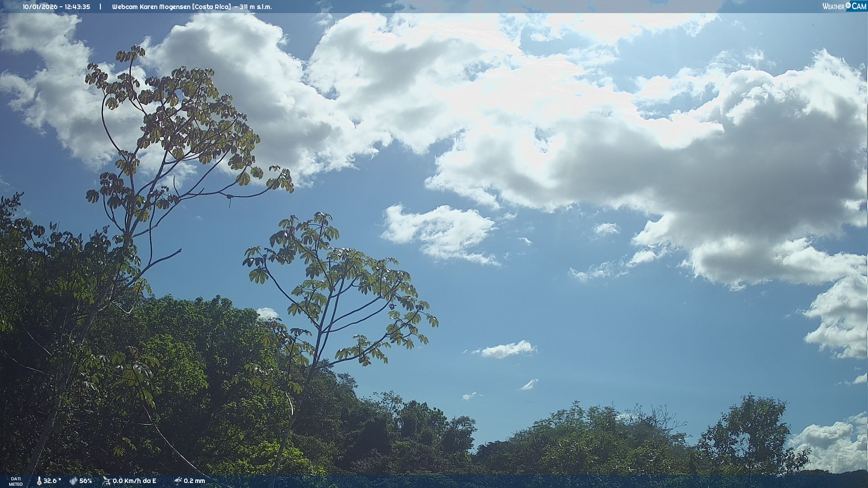Viewport: 868px width, 488px height.
Task: Click the 311 m s.l.m. altitude text
Action: [256, 7]
